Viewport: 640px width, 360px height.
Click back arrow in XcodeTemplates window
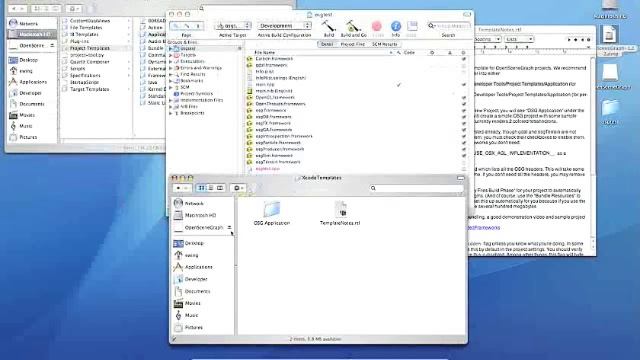(x=178, y=188)
